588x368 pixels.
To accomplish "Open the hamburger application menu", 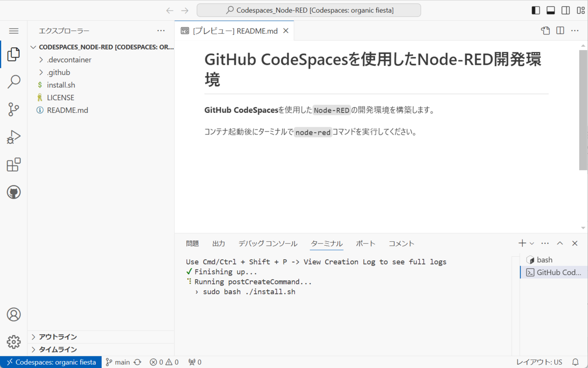I will click(x=14, y=31).
